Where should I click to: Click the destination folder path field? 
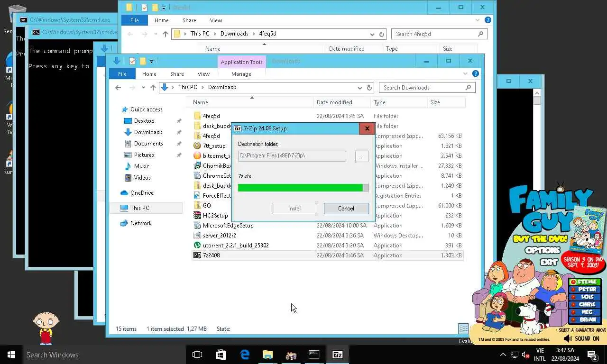point(292,156)
